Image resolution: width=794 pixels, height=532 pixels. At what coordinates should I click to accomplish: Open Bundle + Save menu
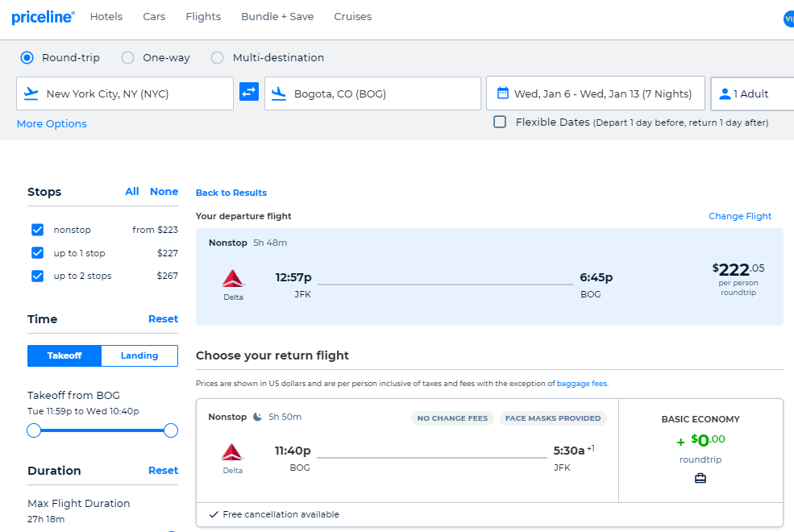(x=277, y=17)
